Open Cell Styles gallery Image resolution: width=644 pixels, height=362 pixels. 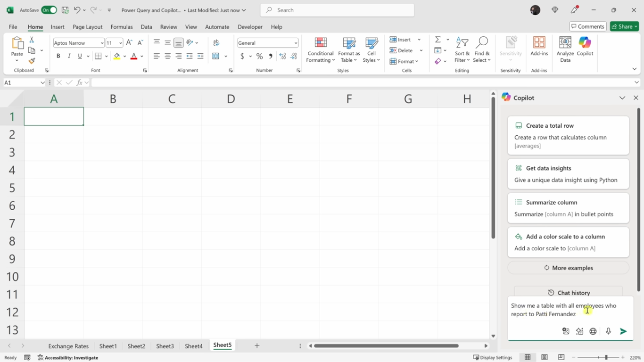pyautogui.click(x=372, y=50)
